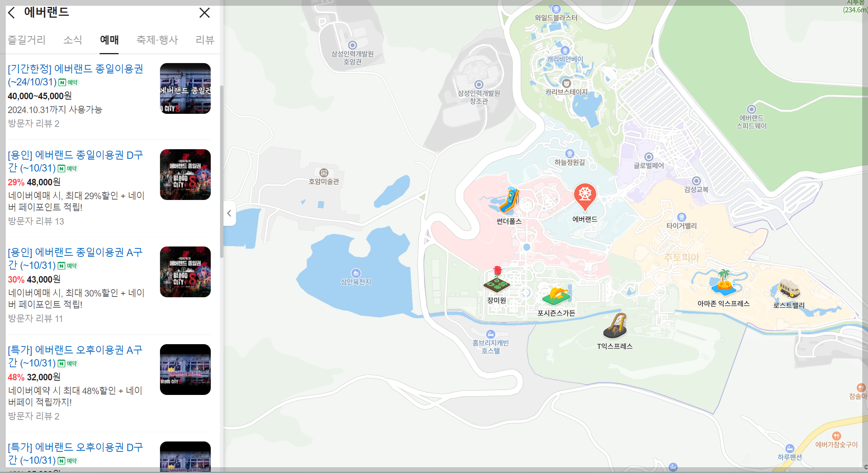Select the red 에버랜드 map pin
The height and width of the screenshot is (473, 868).
coord(585,197)
